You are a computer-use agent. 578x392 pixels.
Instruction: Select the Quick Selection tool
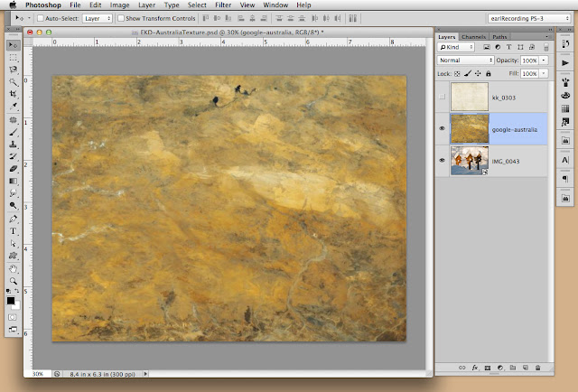(x=14, y=82)
